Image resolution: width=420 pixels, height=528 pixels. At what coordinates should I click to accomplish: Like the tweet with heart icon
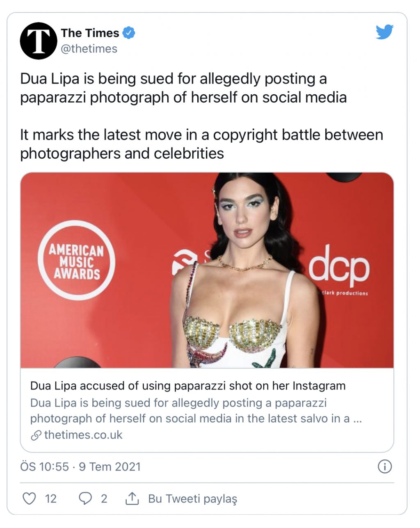pyautogui.click(x=29, y=498)
